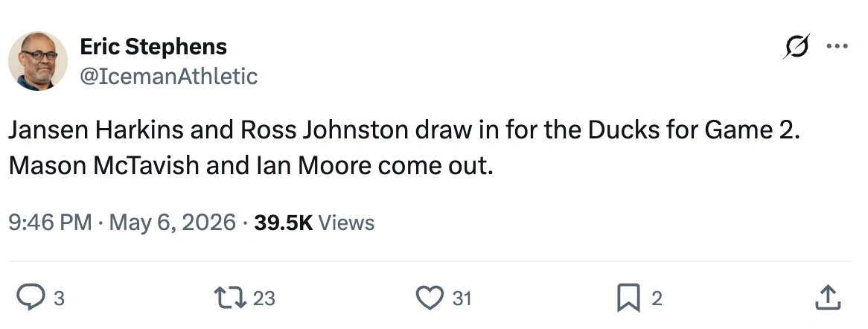Open the share upload arrow icon
The height and width of the screenshot is (329, 868).
coord(828,298)
